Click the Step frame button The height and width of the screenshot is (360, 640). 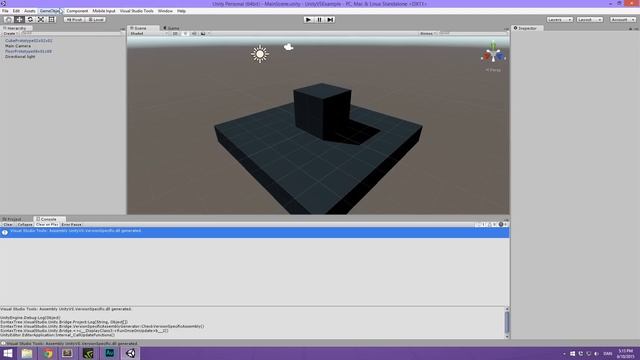click(x=330, y=20)
